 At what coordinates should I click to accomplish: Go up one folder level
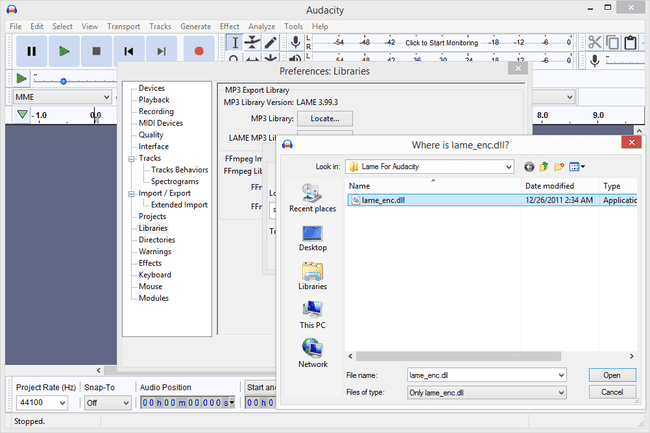pos(544,167)
